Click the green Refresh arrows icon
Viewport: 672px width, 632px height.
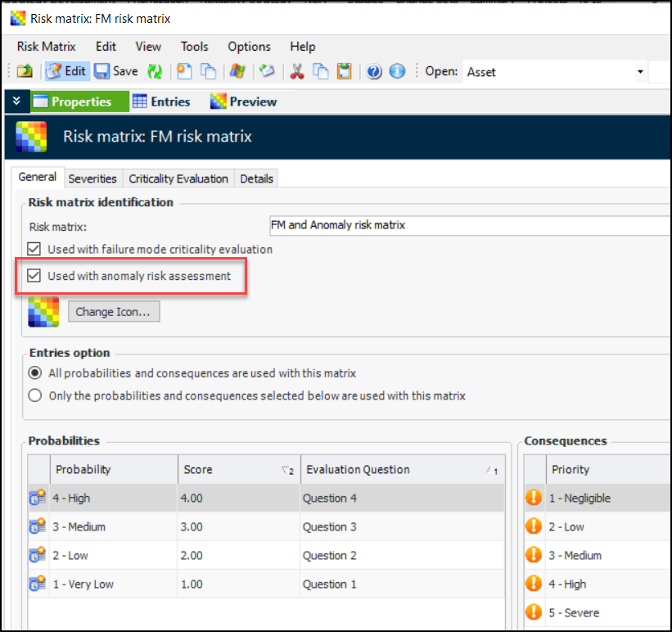point(155,71)
